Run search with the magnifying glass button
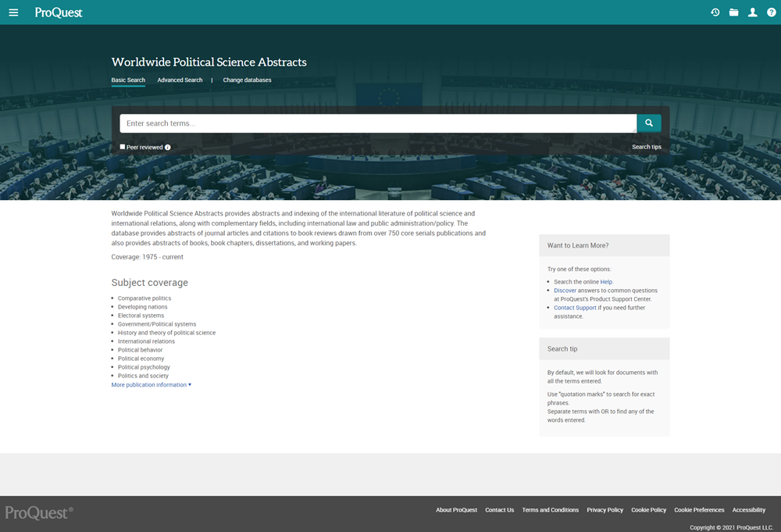The image size is (781, 532). tap(648, 123)
